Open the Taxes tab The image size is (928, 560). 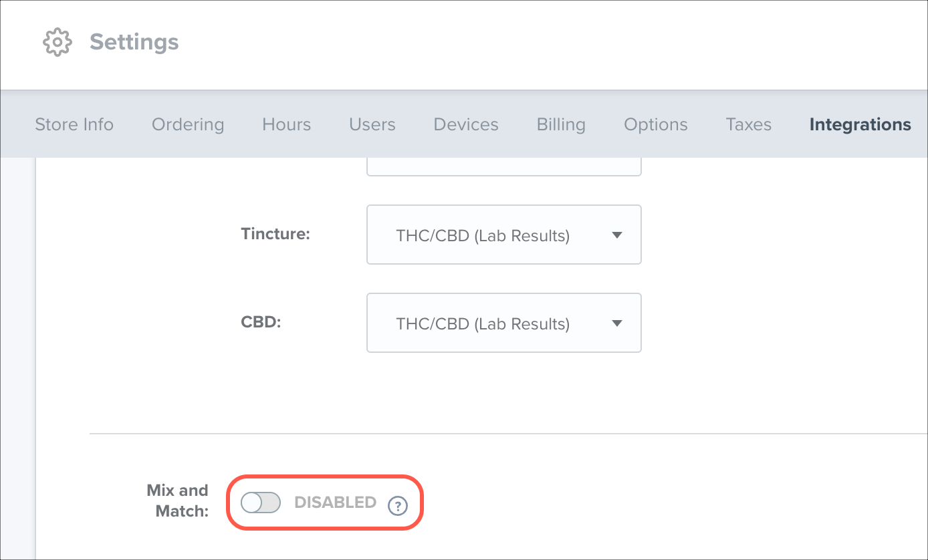(748, 124)
